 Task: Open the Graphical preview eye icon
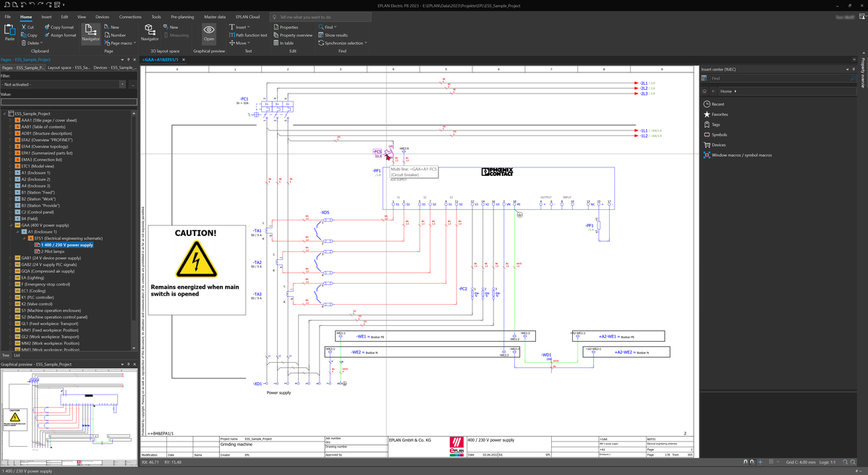pos(209,32)
